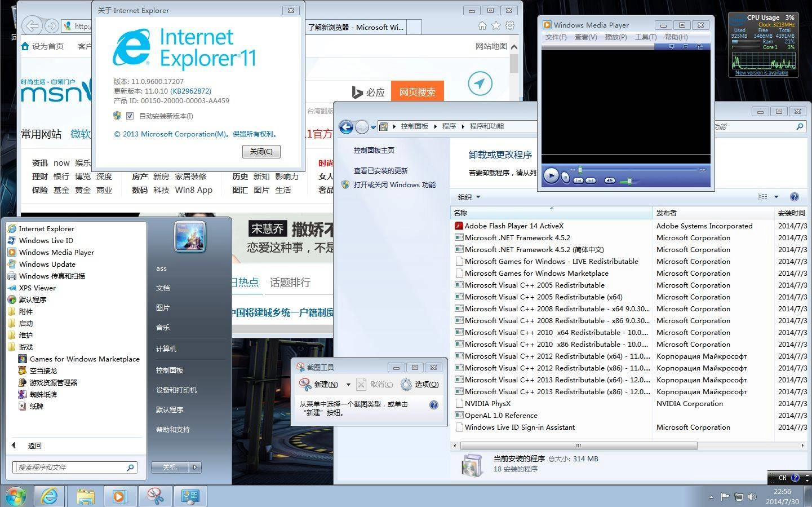Open the view options dropdown arrow
This screenshot has height=507, width=812.
776,197
